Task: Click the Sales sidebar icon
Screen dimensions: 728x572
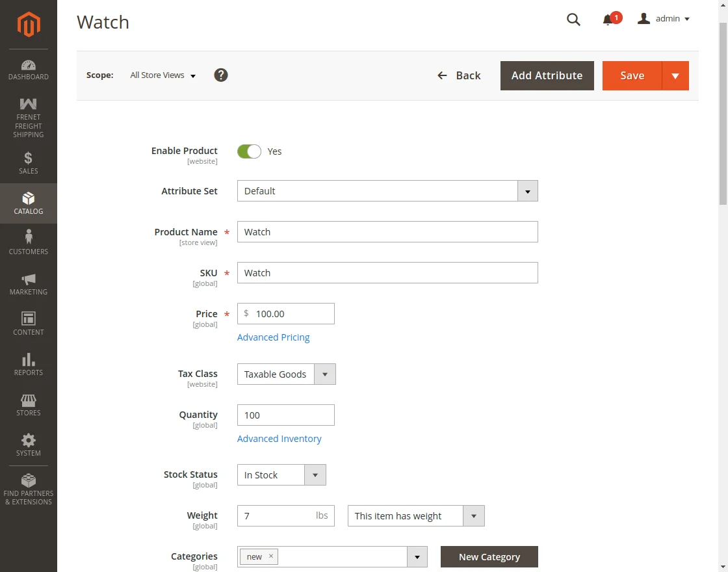Action: pos(28,162)
